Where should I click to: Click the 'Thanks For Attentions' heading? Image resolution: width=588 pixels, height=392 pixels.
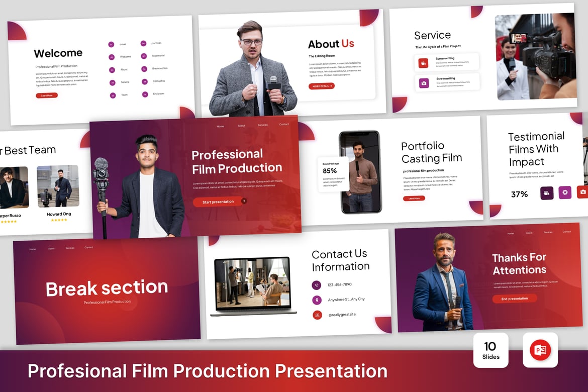point(519,264)
